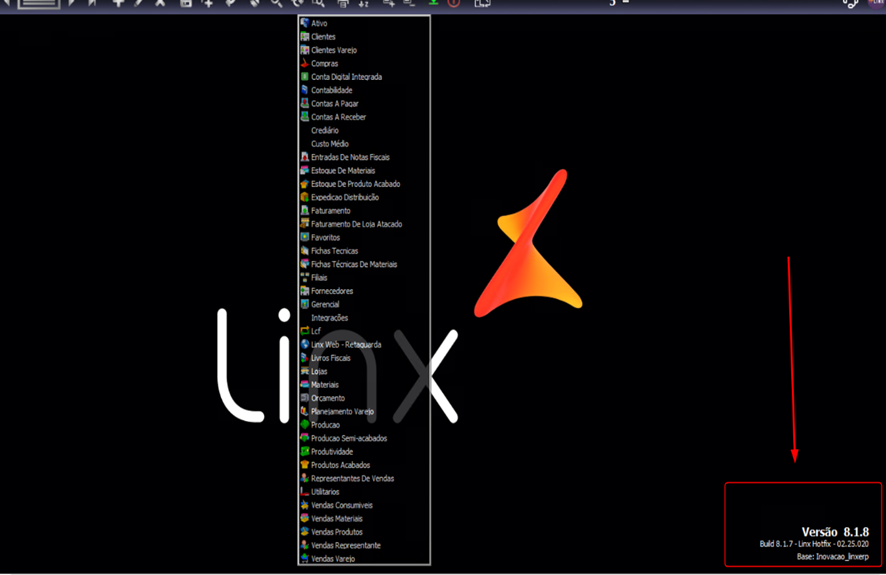Click the Lojas module icon
Screen dimensions: 886x575
tap(305, 371)
